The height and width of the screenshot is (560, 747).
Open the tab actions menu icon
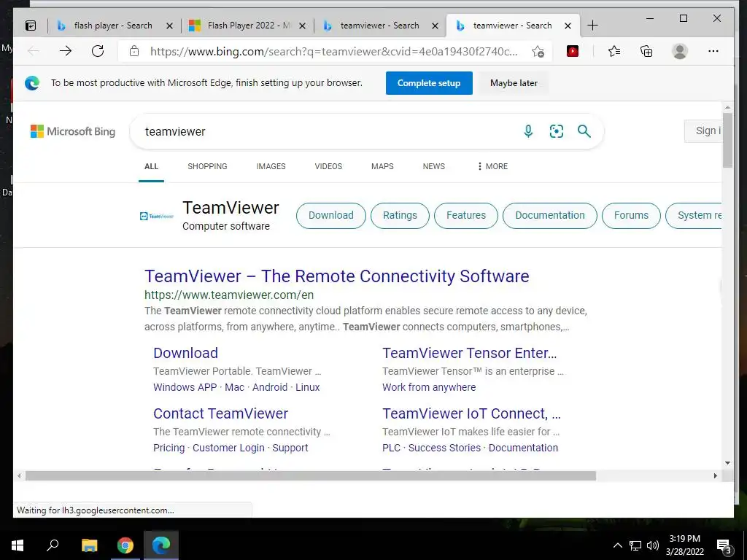pos(31,26)
